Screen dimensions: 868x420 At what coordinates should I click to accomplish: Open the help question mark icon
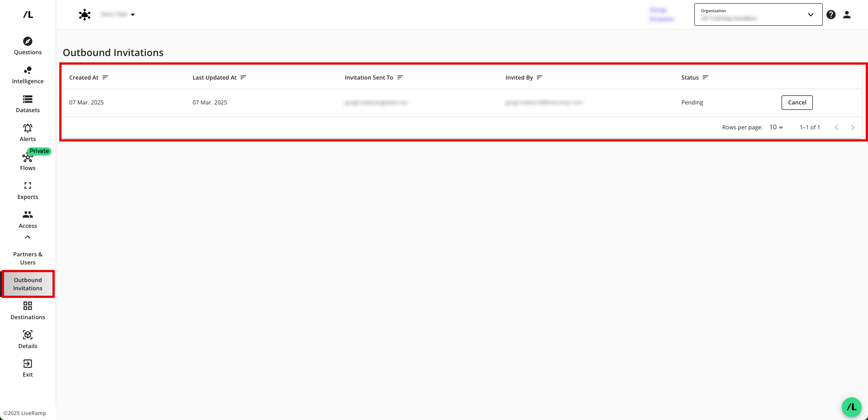point(831,15)
